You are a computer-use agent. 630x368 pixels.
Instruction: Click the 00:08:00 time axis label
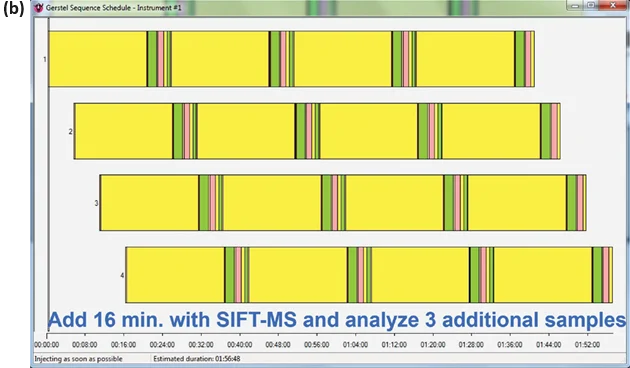[x=85, y=345]
